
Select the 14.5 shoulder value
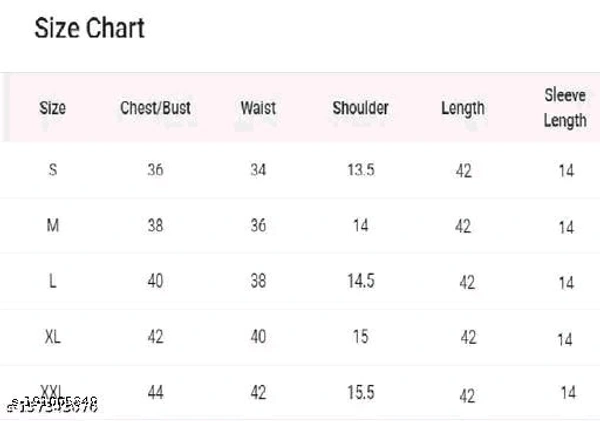click(x=361, y=281)
